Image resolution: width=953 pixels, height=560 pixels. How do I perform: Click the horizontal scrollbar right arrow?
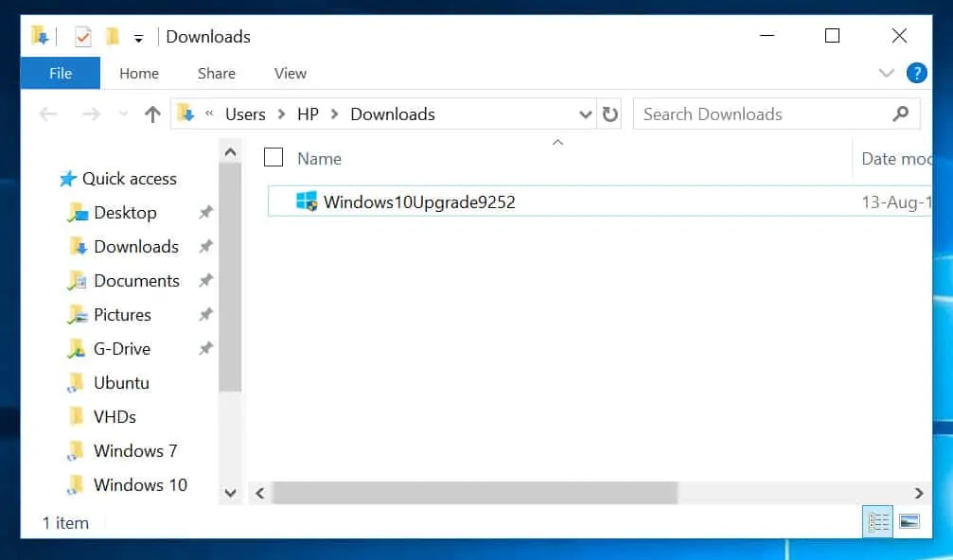[x=919, y=493]
